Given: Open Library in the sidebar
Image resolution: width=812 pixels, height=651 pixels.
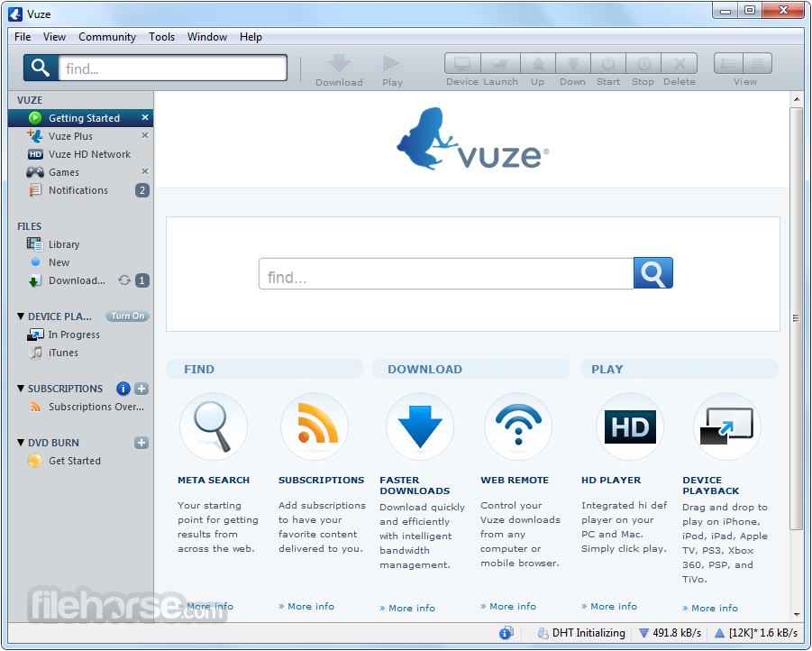Looking at the screenshot, I should point(64,244).
